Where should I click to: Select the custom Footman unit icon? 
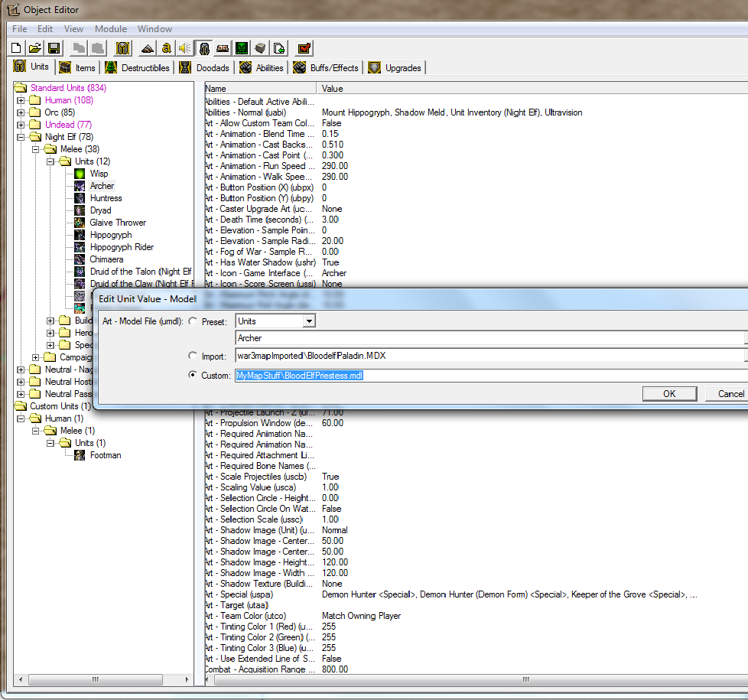[80, 455]
